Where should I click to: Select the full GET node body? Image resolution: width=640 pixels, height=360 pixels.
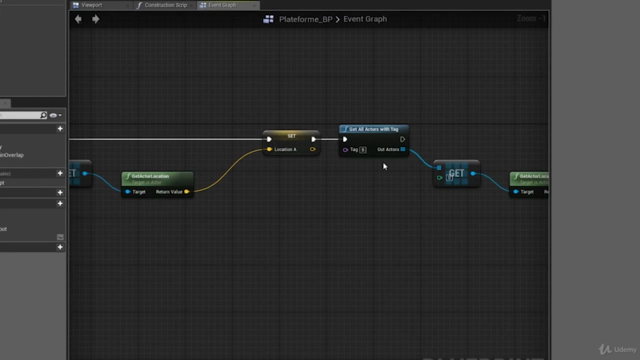coord(456,173)
